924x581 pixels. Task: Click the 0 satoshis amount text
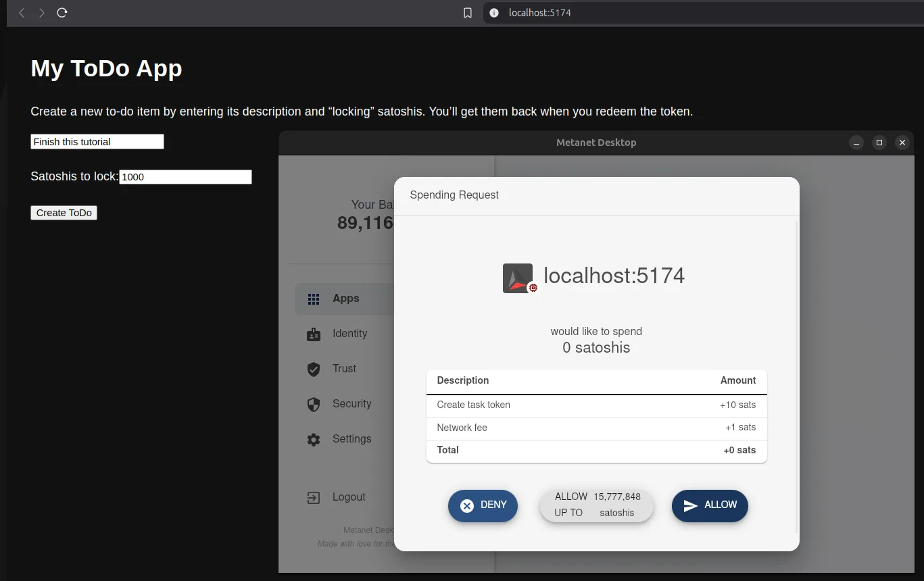pyautogui.click(x=596, y=348)
